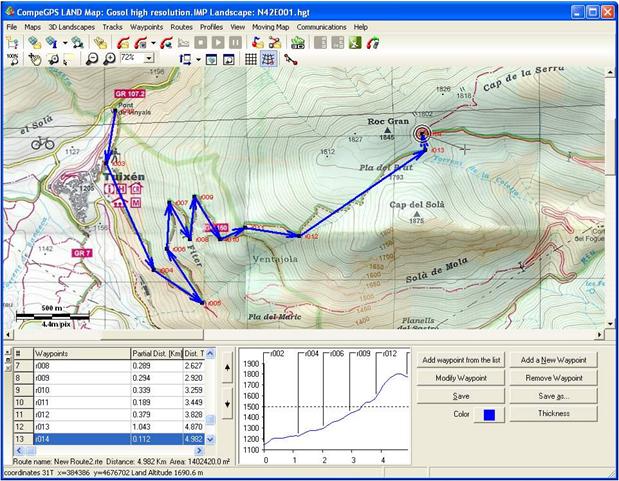Click the Modify Waypoint button
The image size is (619, 481).
coord(461,378)
